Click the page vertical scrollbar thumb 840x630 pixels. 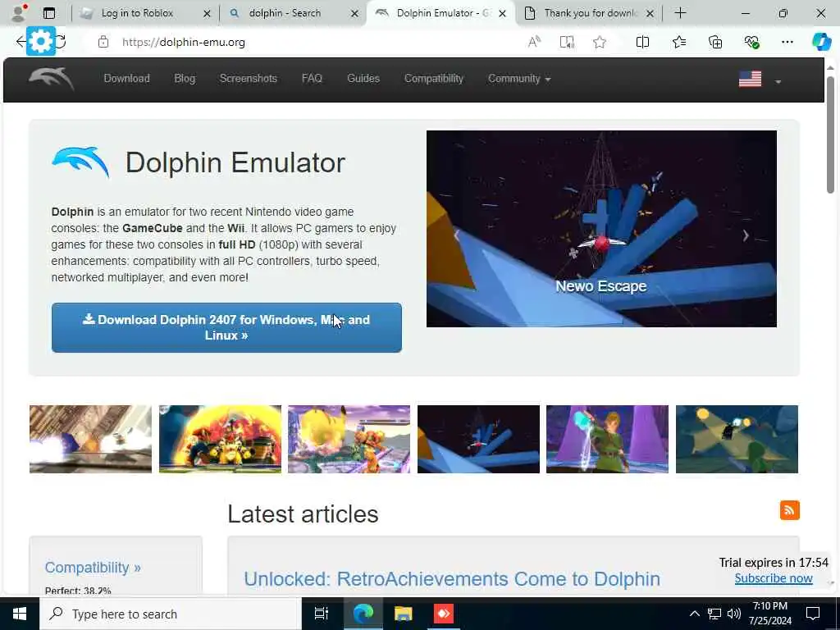click(x=830, y=134)
